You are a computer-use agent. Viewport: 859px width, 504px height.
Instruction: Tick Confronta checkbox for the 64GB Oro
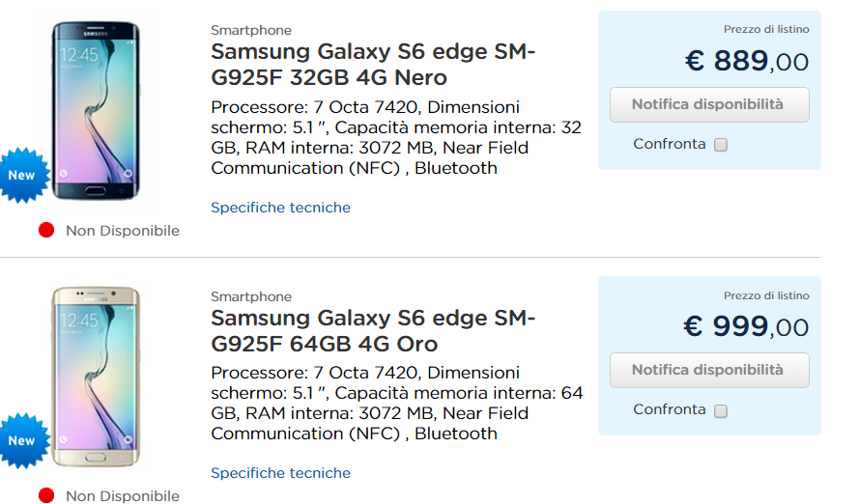coord(721,410)
